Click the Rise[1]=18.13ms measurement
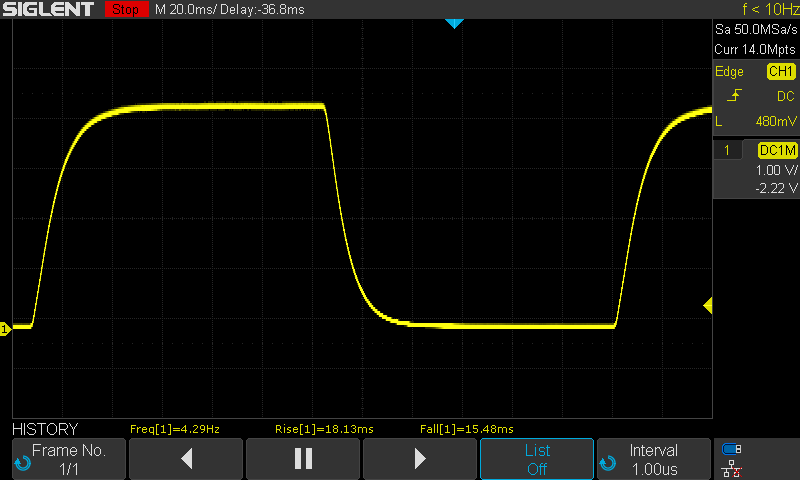The height and width of the screenshot is (480, 800). [324, 429]
